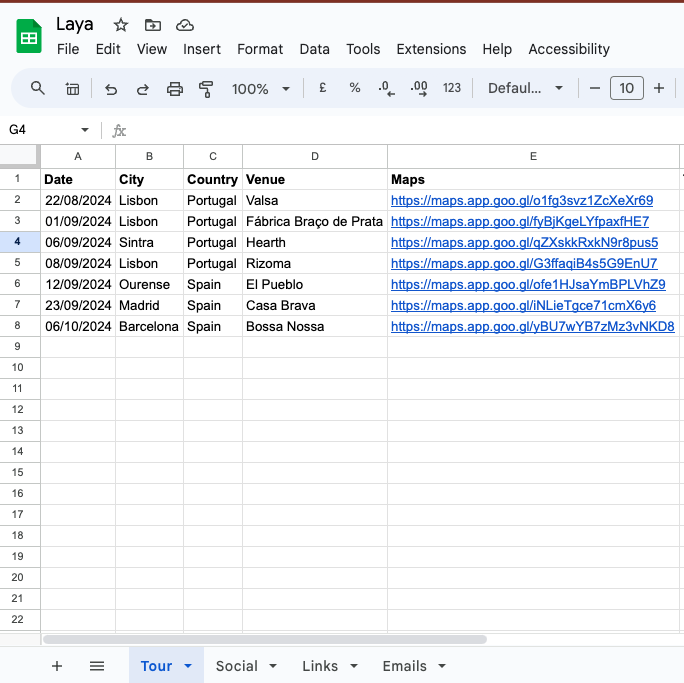Print the spreadsheet using printer icon

(x=174, y=89)
